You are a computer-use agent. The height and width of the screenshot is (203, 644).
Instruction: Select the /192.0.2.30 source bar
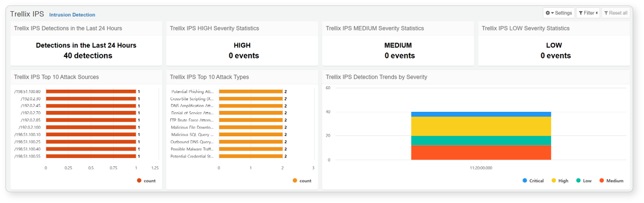click(x=91, y=99)
